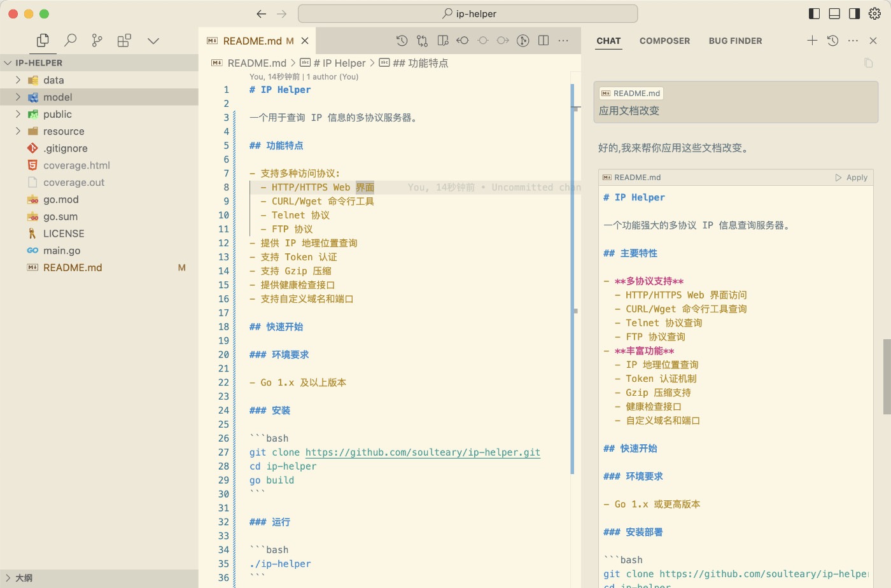Show previous chats history icon
Viewport: 891px width, 588px height.
[x=832, y=41]
